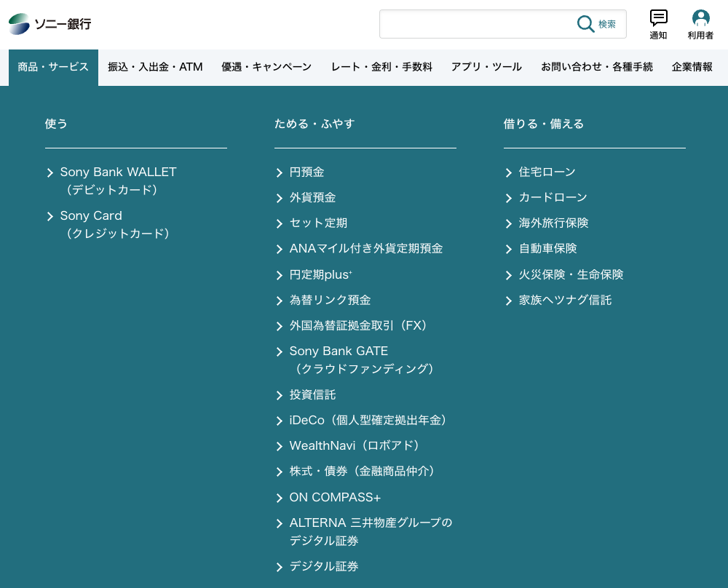Viewport: 728px width, 588px height.
Task: Open the 火災保険・生命保険 link
Action: (571, 274)
